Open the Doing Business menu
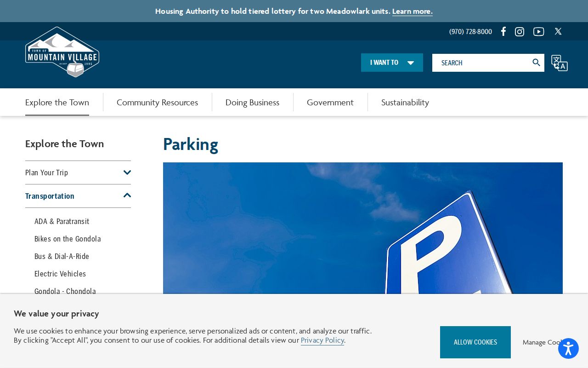This screenshot has height=368, width=588. tap(252, 102)
